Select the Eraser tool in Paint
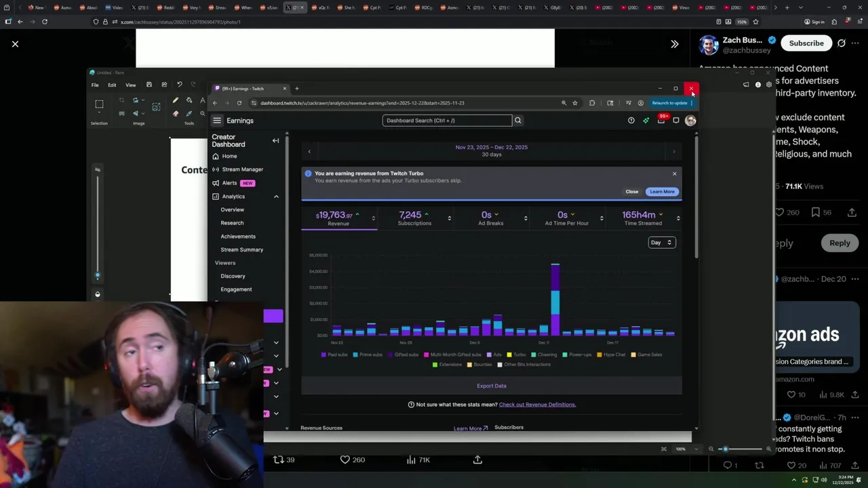 pyautogui.click(x=176, y=113)
